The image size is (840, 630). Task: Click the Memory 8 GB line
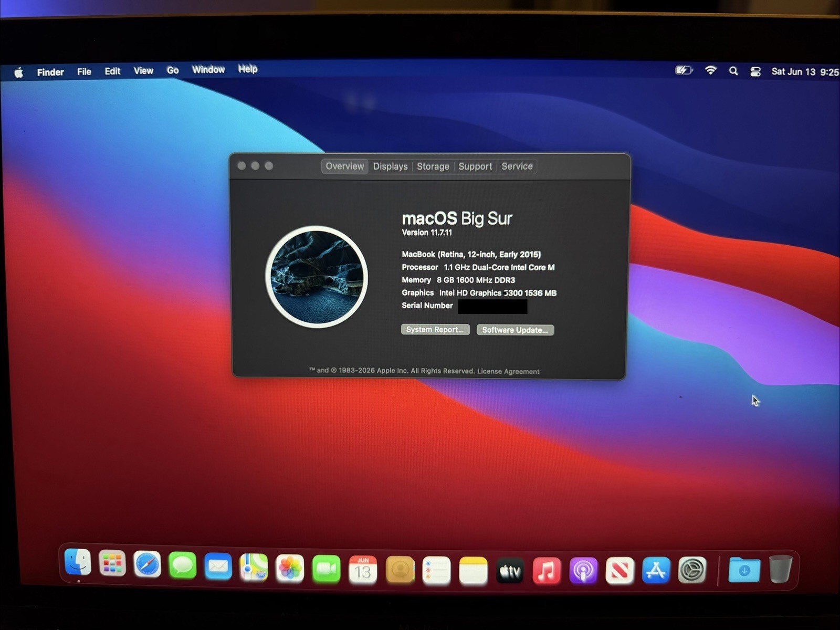458,280
